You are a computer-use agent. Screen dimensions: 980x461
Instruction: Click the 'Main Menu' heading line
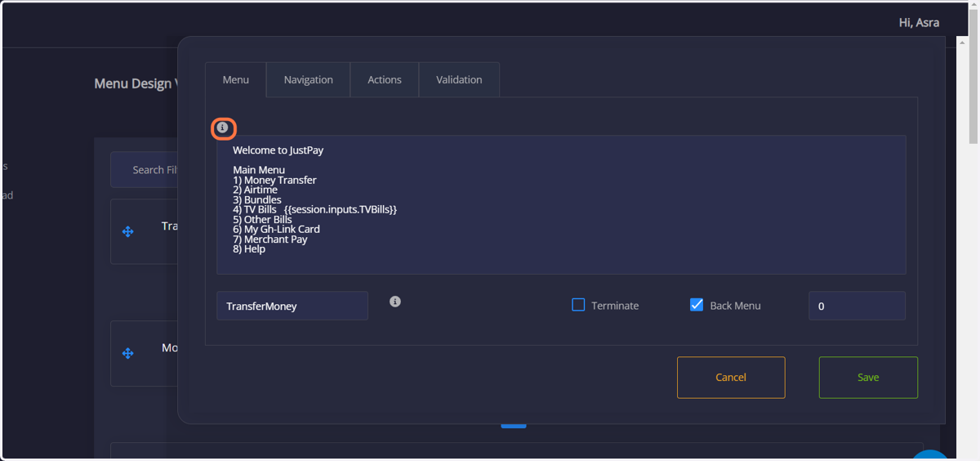[x=259, y=170]
